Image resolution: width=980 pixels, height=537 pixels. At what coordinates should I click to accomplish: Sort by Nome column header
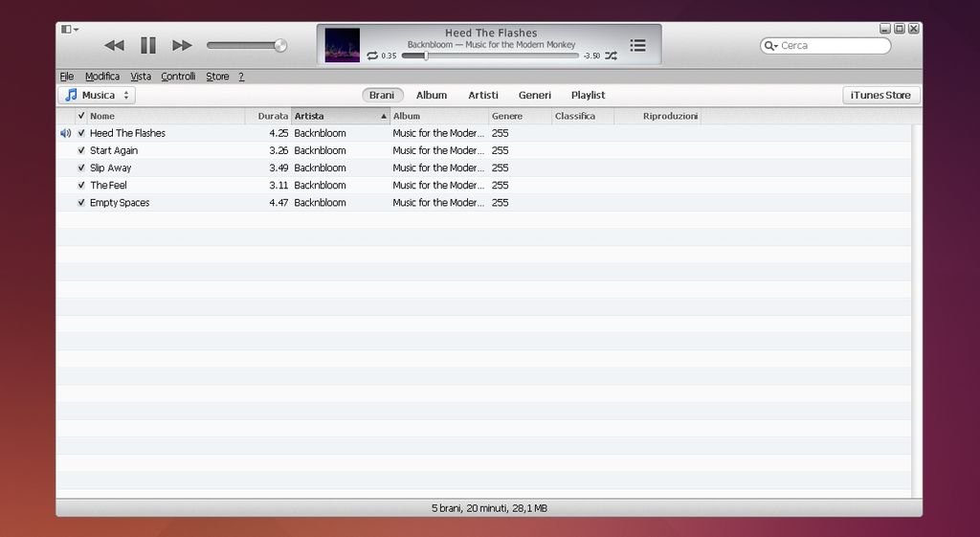tap(167, 116)
